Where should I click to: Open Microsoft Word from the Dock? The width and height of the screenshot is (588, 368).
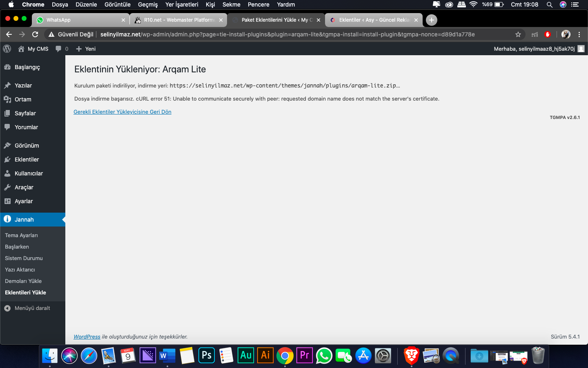167,356
